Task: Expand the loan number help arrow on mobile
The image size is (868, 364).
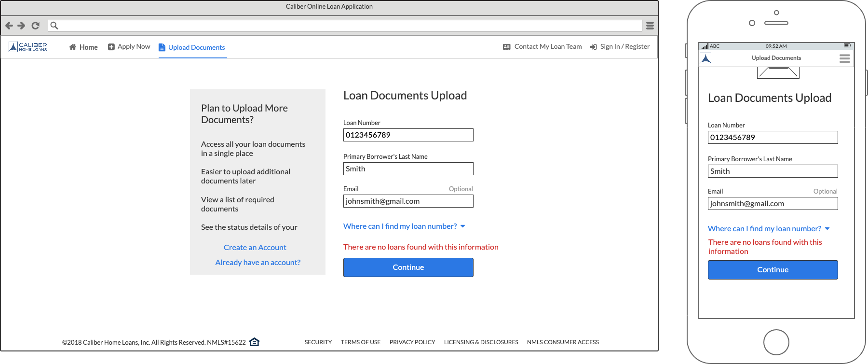Action: pyautogui.click(x=827, y=229)
